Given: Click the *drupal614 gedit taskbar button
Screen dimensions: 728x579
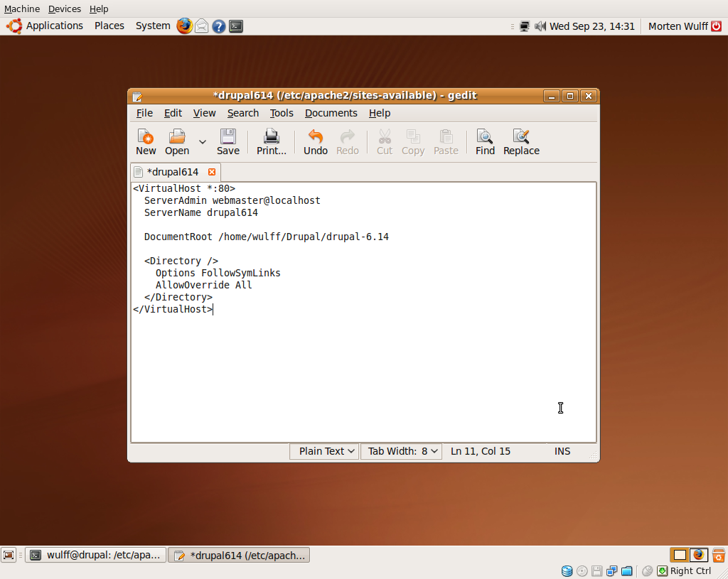Looking at the screenshot, I should pos(239,555).
